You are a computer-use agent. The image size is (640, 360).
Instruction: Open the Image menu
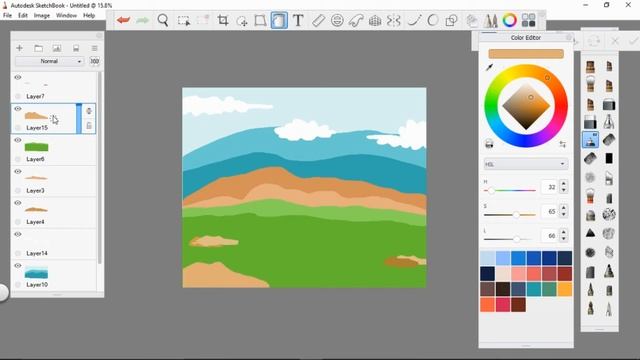tap(42, 15)
